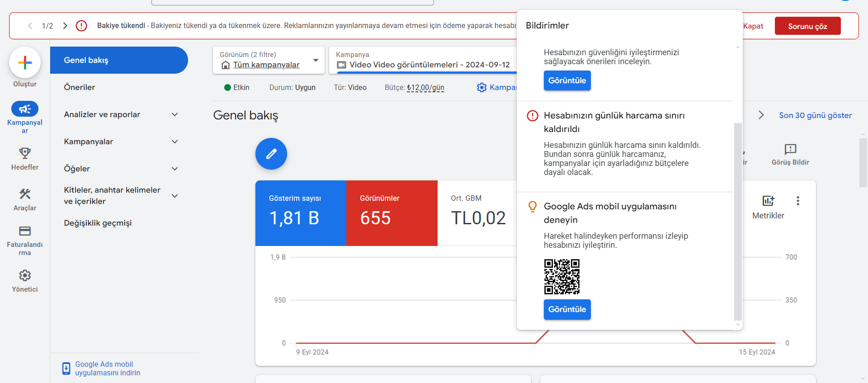This screenshot has width=868, height=383.
Task: Select the Ort. GBM metric tile
Action: tap(477, 213)
